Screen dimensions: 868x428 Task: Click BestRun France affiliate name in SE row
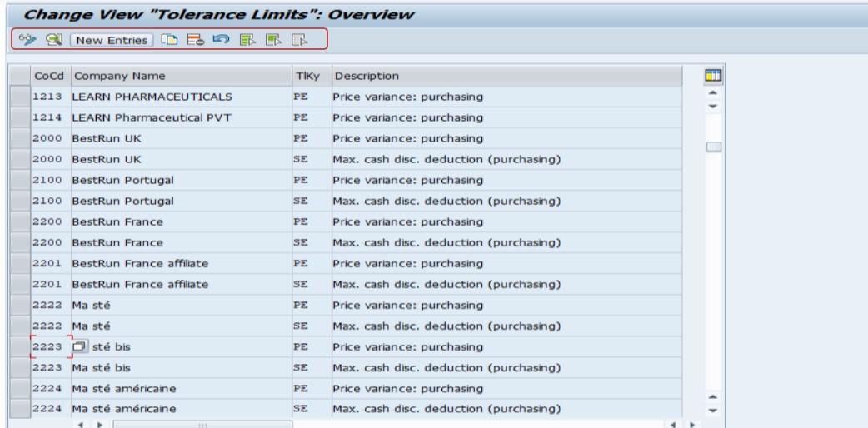pyautogui.click(x=182, y=285)
